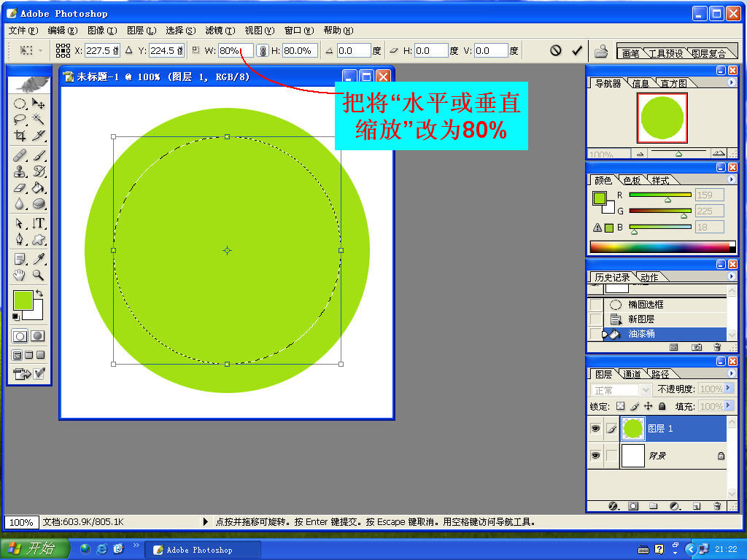Viewport: 747px width, 560px height.
Task: Create a new layer in Layers panel
Action: pos(697,506)
